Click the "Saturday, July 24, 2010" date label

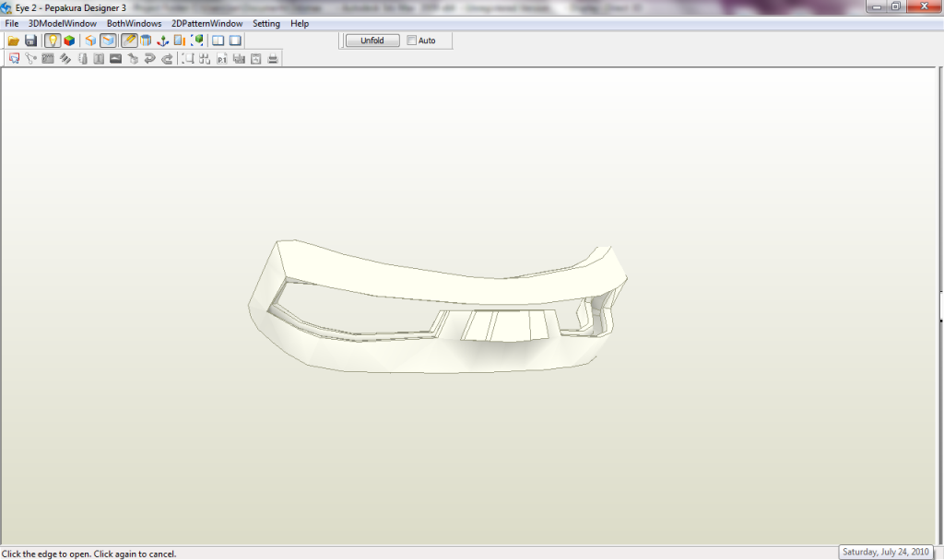(886, 553)
